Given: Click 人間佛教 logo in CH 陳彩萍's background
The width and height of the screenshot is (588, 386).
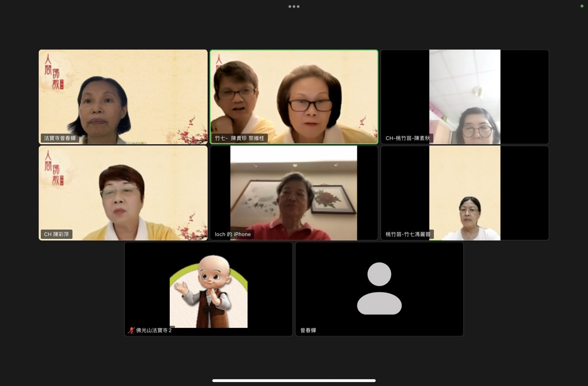Looking at the screenshot, I should pos(54,168).
